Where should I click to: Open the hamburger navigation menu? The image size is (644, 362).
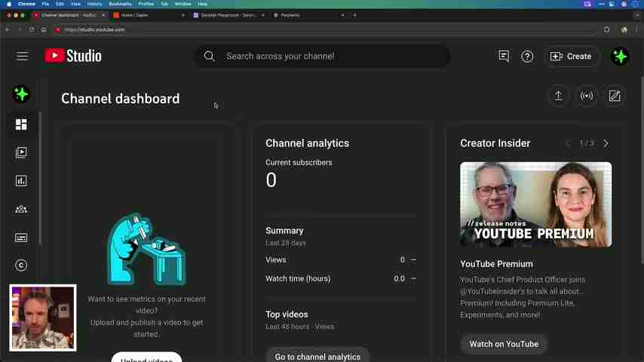pos(22,56)
